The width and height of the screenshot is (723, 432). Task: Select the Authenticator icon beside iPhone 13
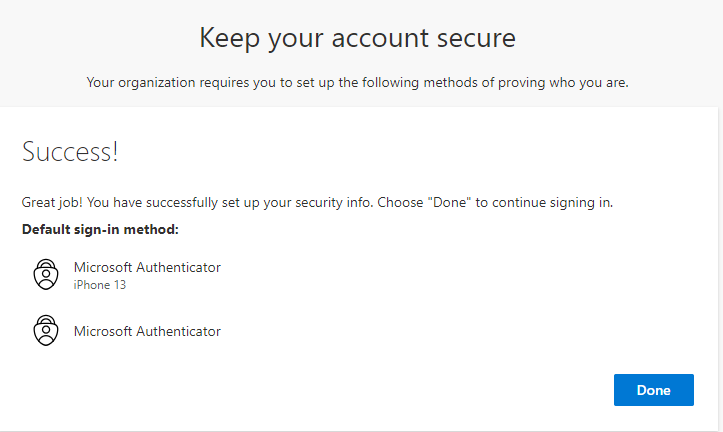(46, 274)
